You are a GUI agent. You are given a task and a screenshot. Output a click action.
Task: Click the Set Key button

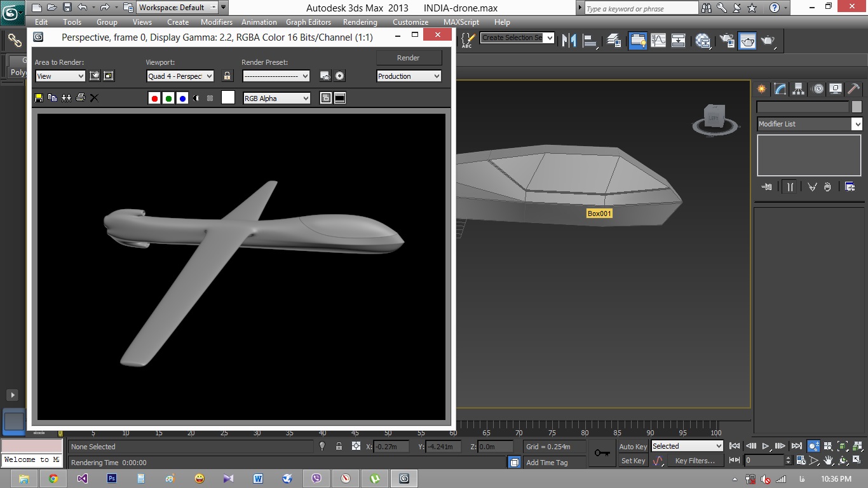click(x=634, y=461)
